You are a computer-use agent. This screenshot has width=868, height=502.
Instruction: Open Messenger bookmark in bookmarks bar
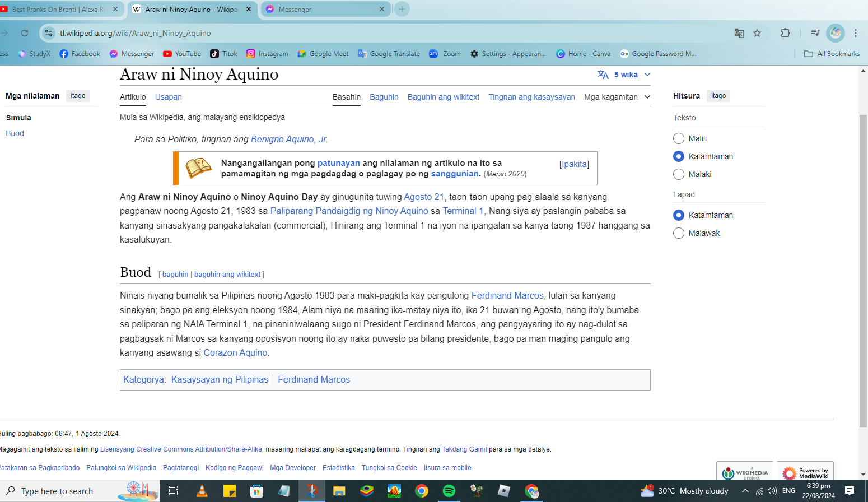coord(132,54)
